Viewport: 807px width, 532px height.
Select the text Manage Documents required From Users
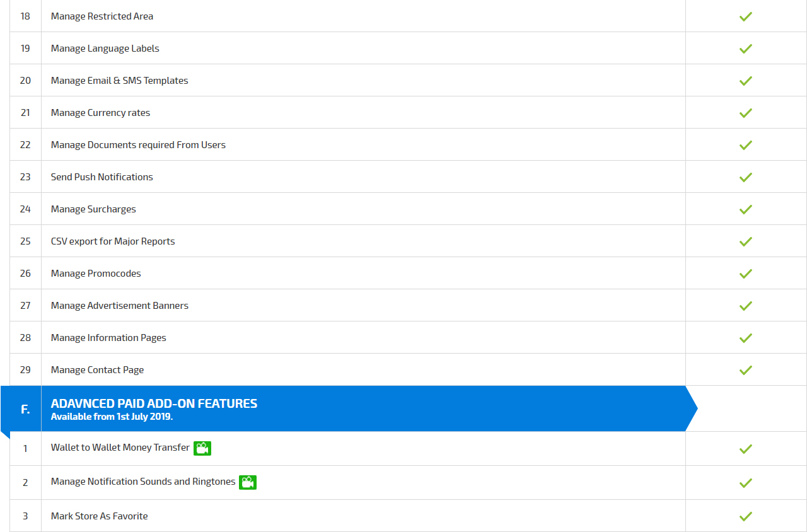point(138,145)
